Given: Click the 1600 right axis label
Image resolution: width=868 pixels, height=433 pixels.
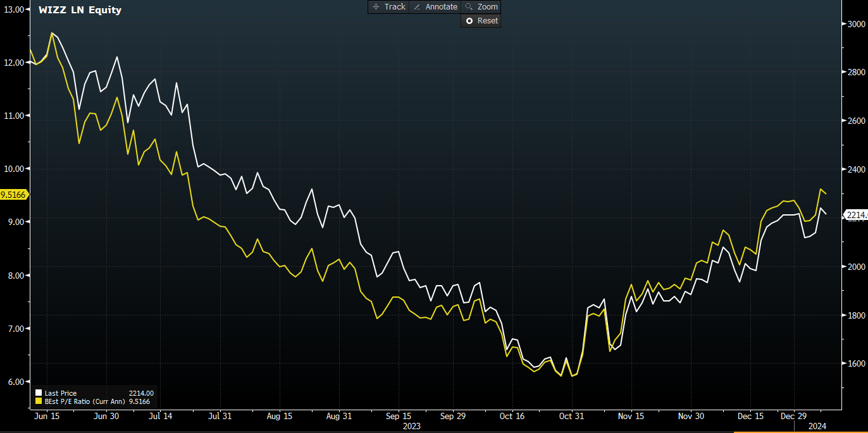Looking at the screenshot, I should [x=856, y=364].
